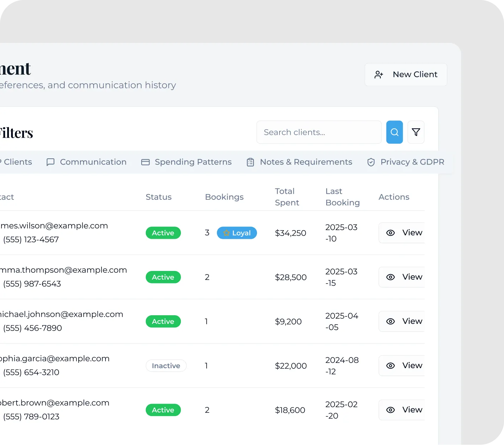The image size is (504, 445).
Task: Open the Notes & Requirements tab
Action: (x=300, y=162)
